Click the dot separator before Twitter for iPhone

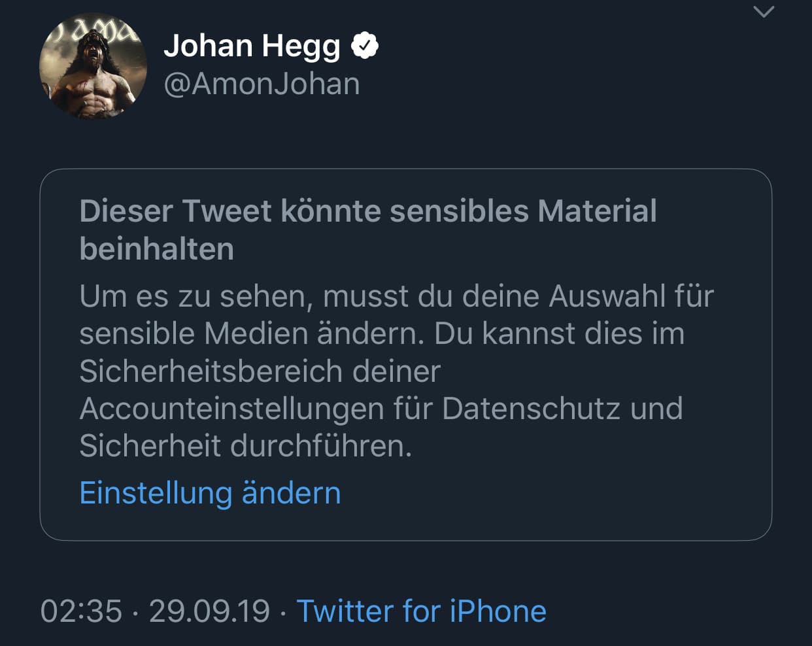283,613
